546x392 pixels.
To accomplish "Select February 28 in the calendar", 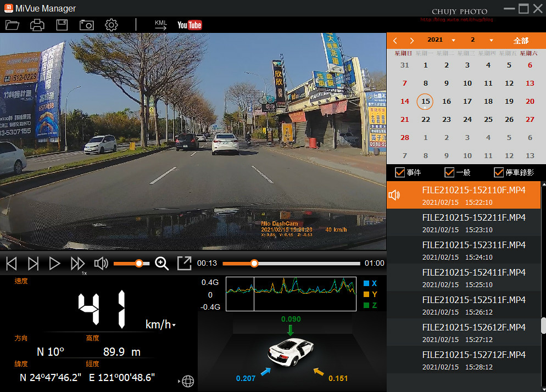I will click(x=405, y=137).
